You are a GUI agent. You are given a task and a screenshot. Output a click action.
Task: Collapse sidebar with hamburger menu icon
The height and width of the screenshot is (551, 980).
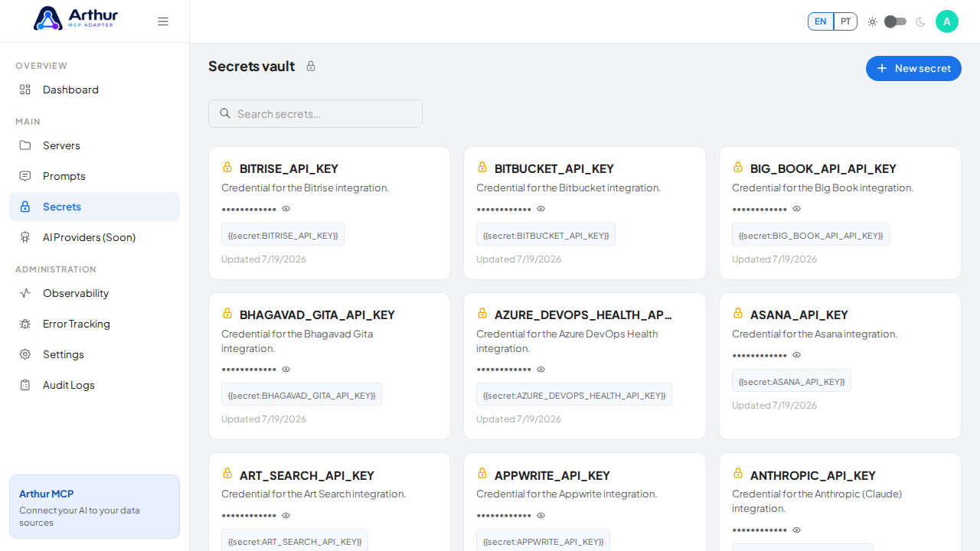[163, 21]
